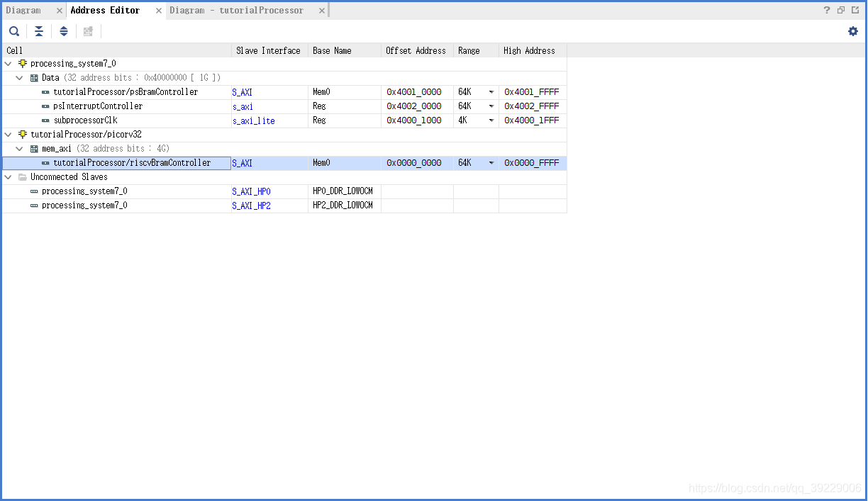Click the S_AXI_HP2 row slave icon
This screenshot has width=868, height=501.
34,206
